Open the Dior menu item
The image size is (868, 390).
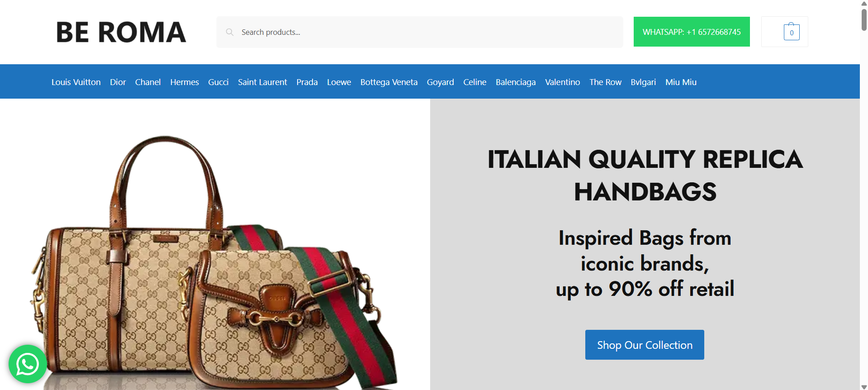pos(118,82)
